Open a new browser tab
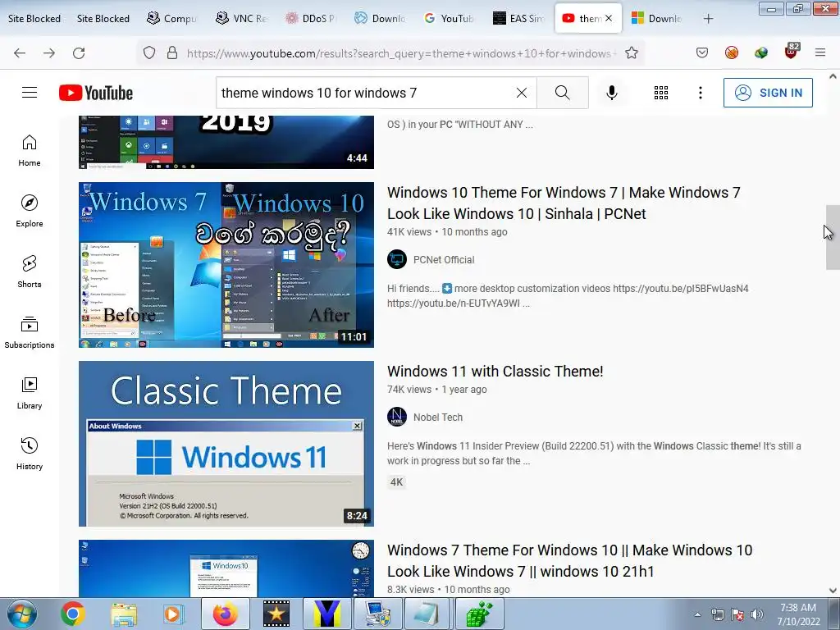 (708, 19)
